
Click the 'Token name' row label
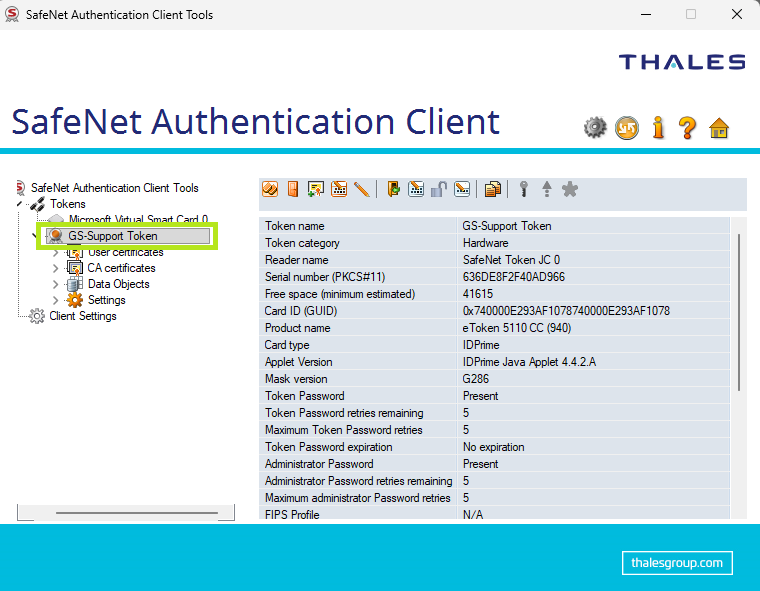click(x=294, y=226)
